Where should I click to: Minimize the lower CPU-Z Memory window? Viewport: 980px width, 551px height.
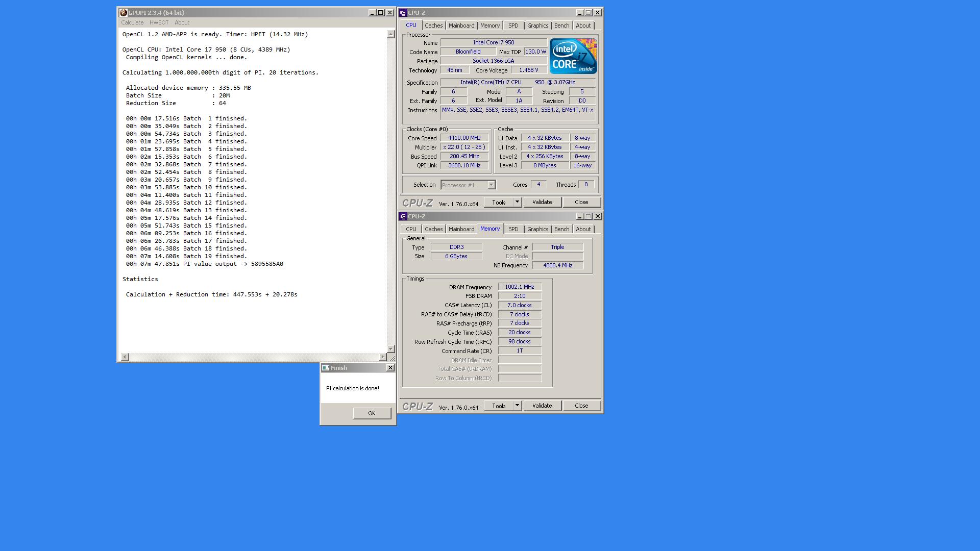(x=580, y=216)
